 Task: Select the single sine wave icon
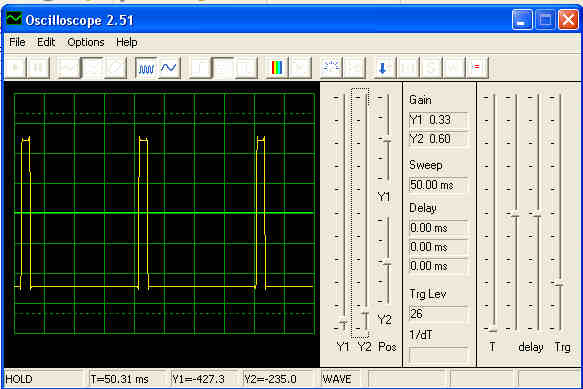pos(169,68)
